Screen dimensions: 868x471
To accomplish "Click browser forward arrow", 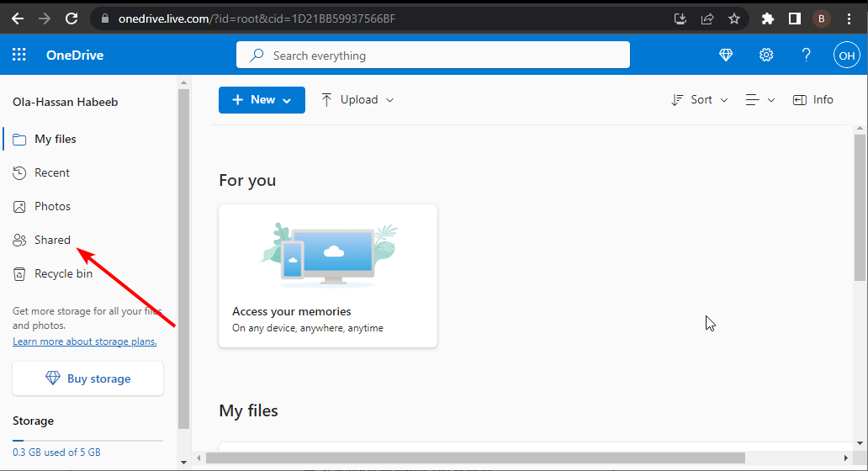I will click(45, 19).
